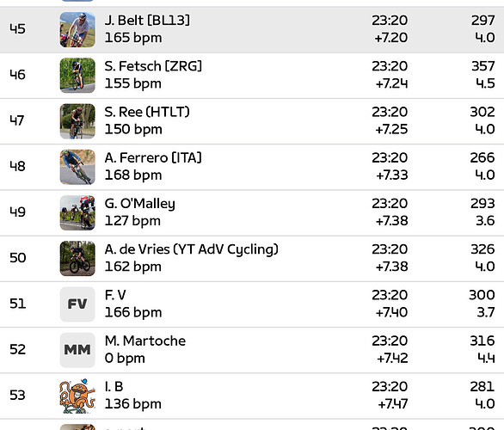
Task: Click the FV initials avatar icon
Action: tap(77, 304)
